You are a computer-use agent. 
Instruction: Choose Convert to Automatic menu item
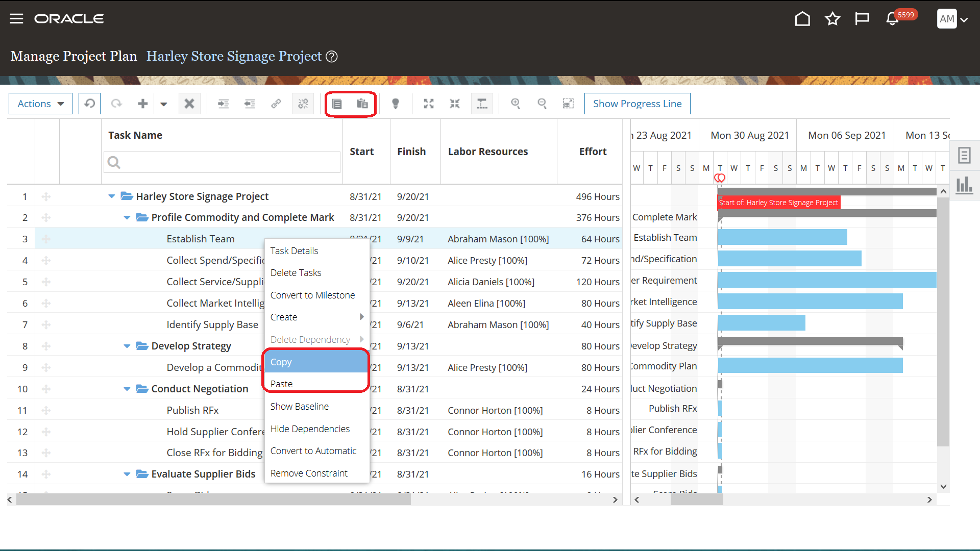316,450
